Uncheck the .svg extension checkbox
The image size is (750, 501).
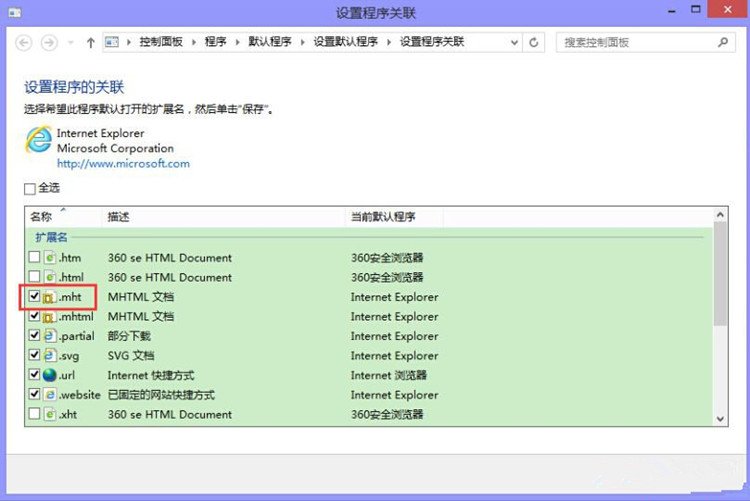34,355
